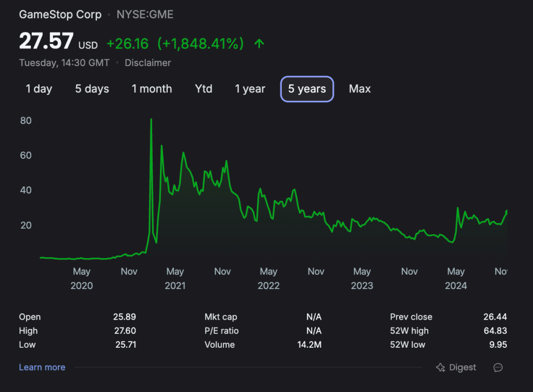Click the 52W high value 64.83
Viewport: 533px width, 392px height.
coord(495,331)
